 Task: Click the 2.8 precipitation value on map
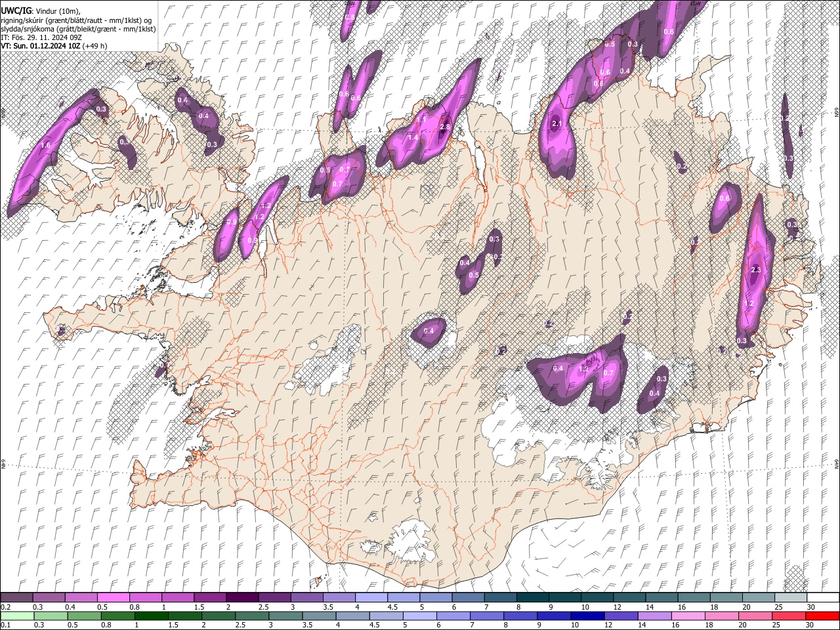click(445, 127)
